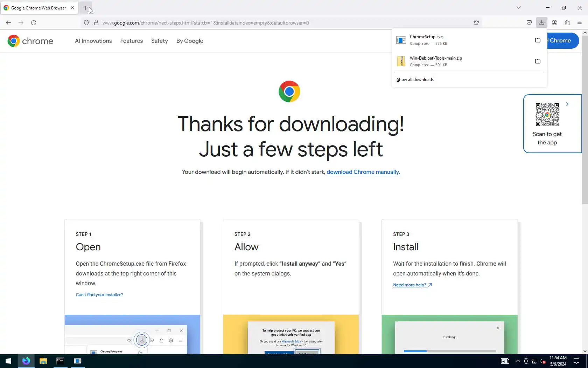
Task: Open network settings tray icon
Action: click(534, 361)
